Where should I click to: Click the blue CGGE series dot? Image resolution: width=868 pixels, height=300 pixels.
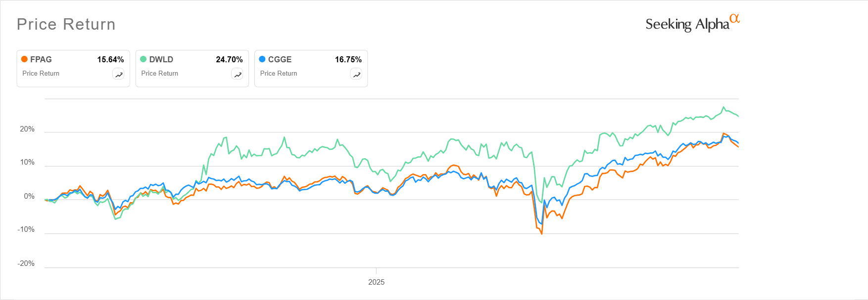[262, 59]
